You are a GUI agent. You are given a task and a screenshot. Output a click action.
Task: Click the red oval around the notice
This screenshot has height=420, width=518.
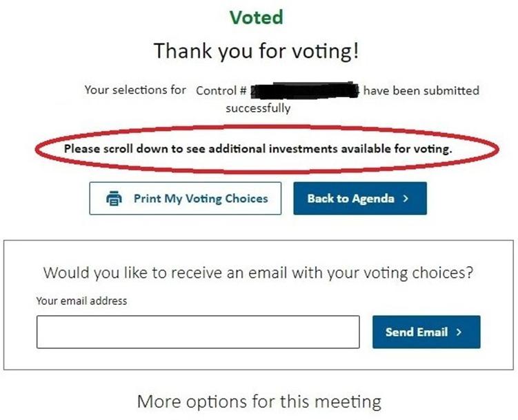click(x=41, y=149)
